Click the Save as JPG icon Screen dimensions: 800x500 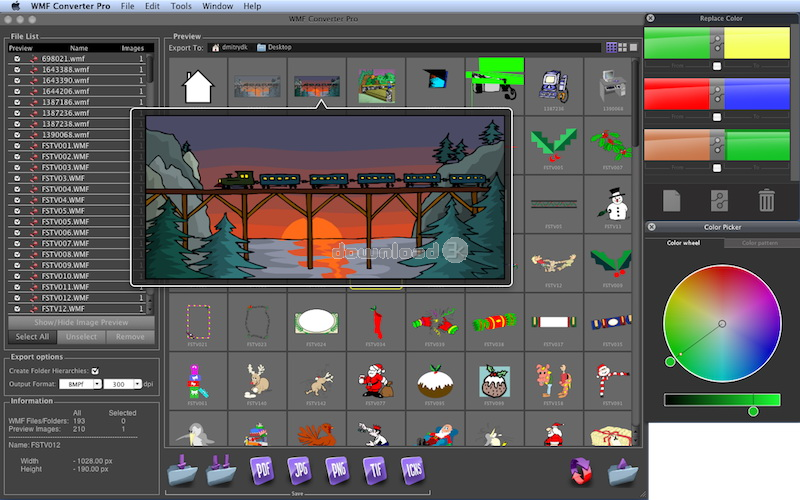coord(299,469)
